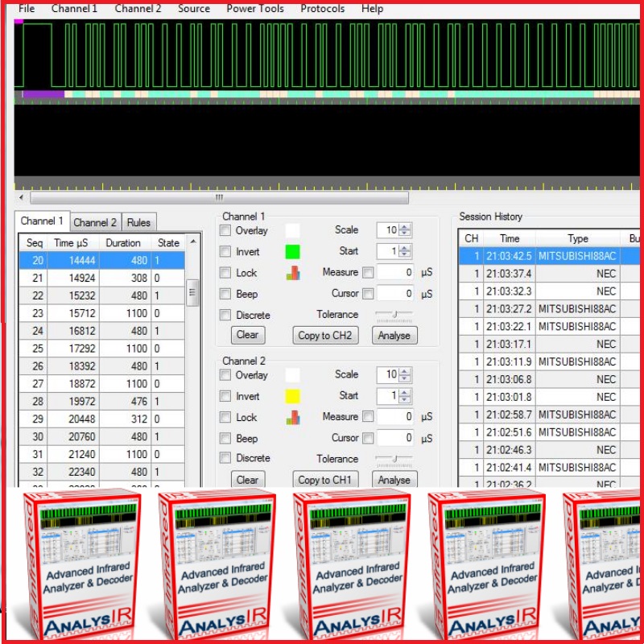Click Copy to CH1 button

[325, 479]
